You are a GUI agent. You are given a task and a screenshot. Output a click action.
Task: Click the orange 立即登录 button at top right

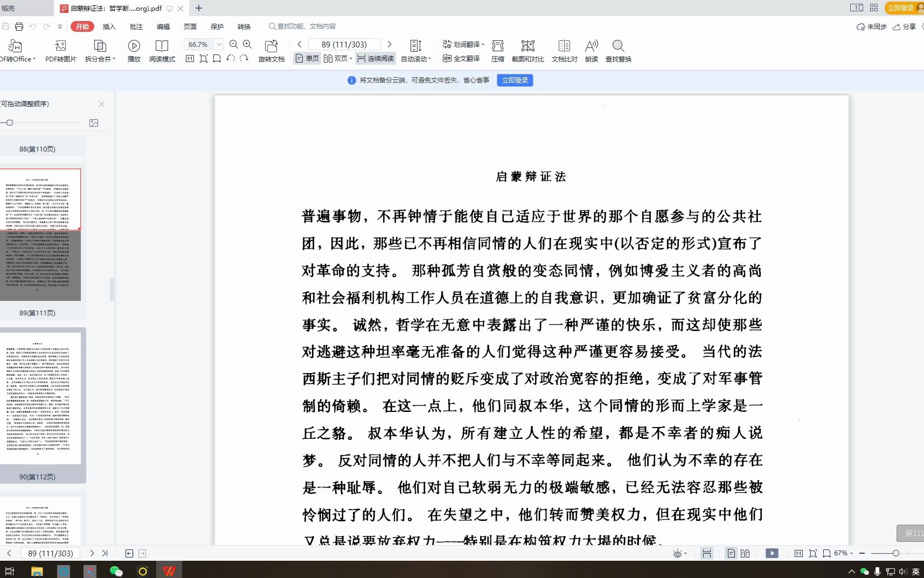[904, 8]
